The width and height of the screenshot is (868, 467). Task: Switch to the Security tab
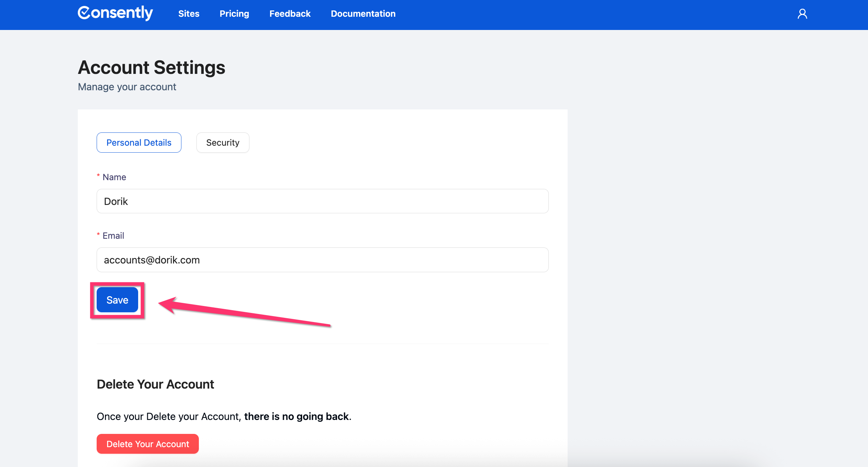coord(223,143)
